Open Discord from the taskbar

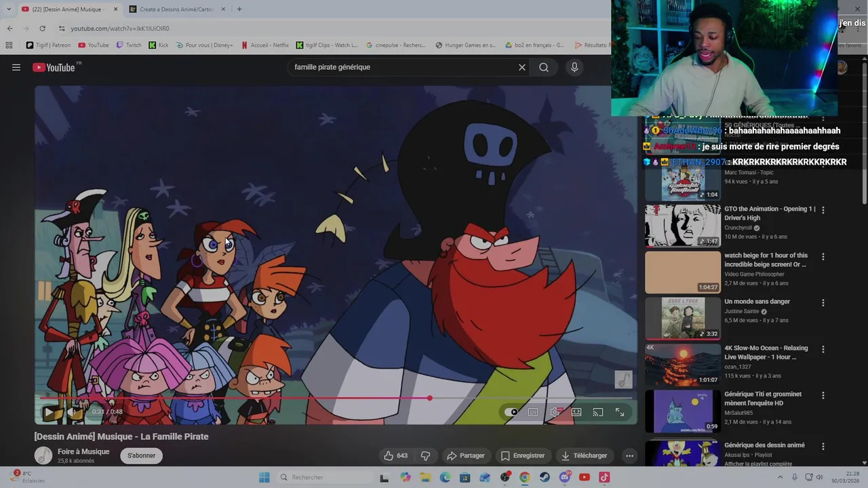point(564,477)
